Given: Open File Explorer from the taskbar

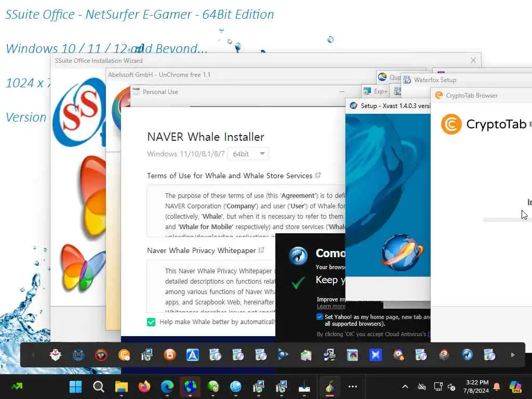Looking at the screenshot, I should (122, 387).
